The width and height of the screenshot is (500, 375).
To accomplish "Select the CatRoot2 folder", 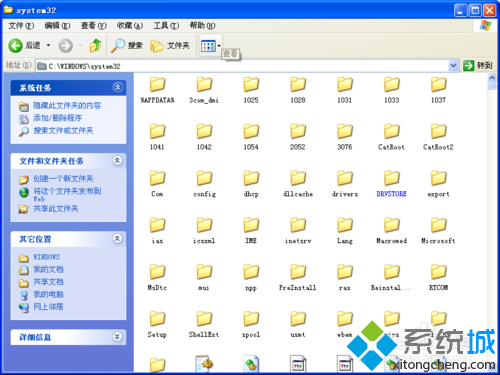I will [438, 147].
